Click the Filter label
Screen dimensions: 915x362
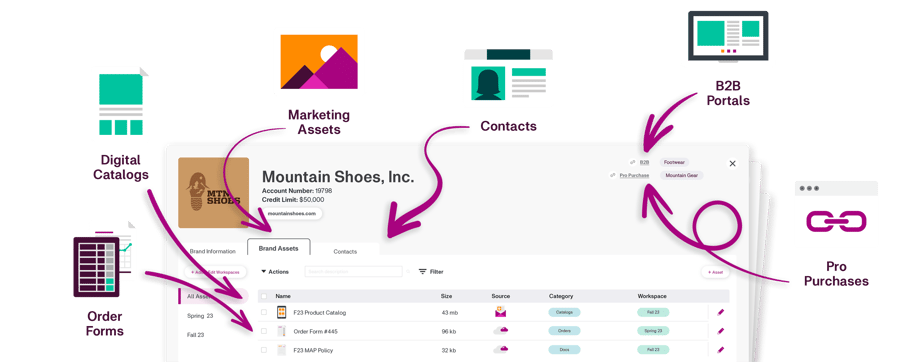pos(436,272)
